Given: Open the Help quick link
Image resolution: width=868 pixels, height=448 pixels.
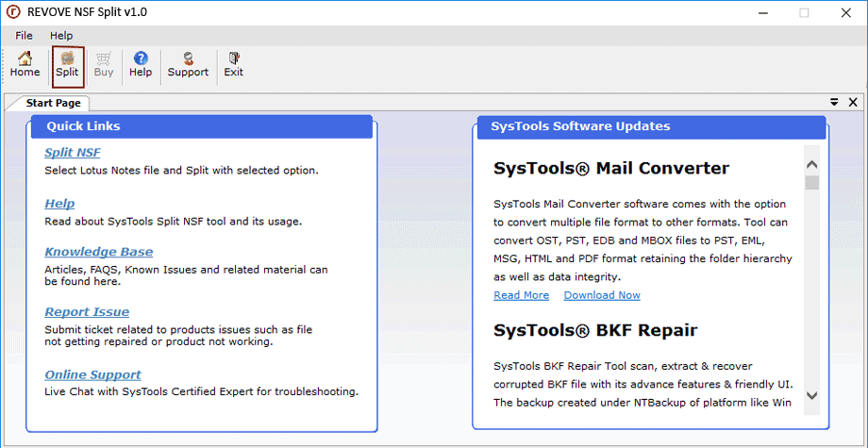Looking at the screenshot, I should pos(59,204).
